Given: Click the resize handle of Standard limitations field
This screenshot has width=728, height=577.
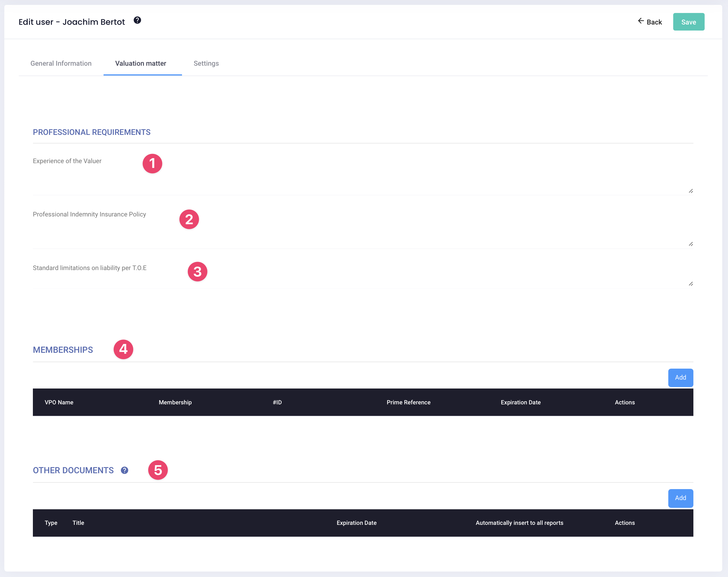Looking at the screenshot, I should point(691,284).
